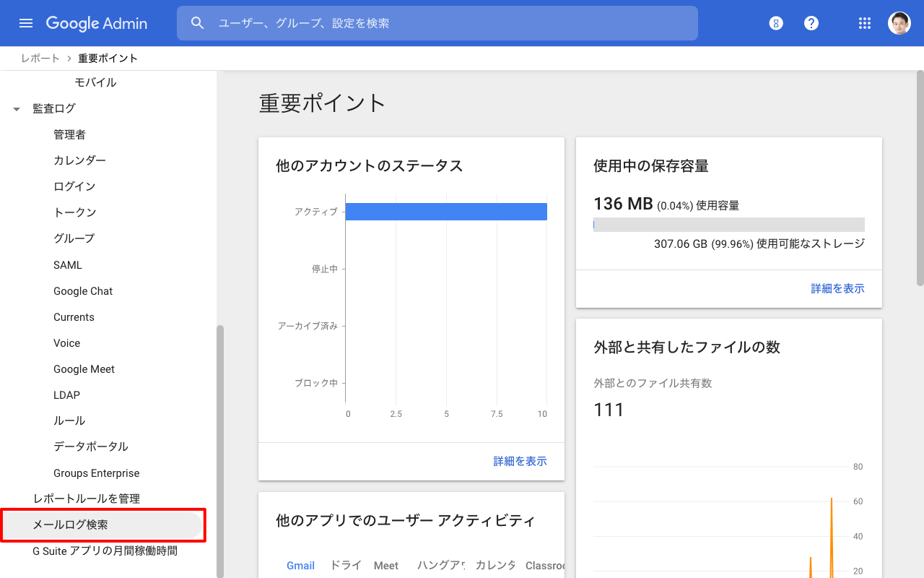Image resolution: width=924 pixels, height=578 pixels.
Task: Open the account profile avatar
Action: [899, 23]
